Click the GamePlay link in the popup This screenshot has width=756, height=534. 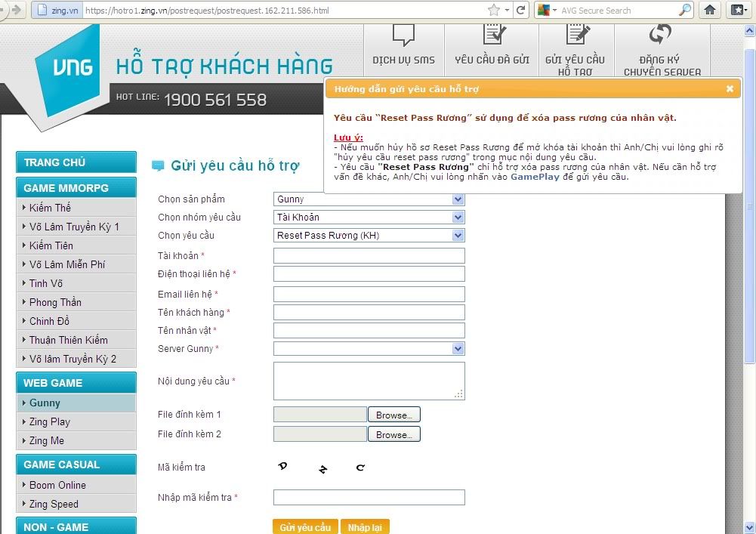[535, 177]
